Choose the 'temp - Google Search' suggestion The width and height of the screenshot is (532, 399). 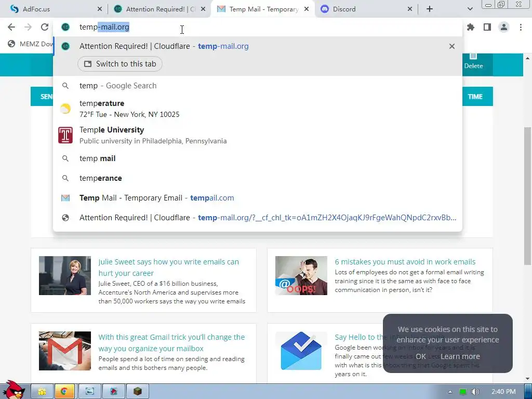258,86
